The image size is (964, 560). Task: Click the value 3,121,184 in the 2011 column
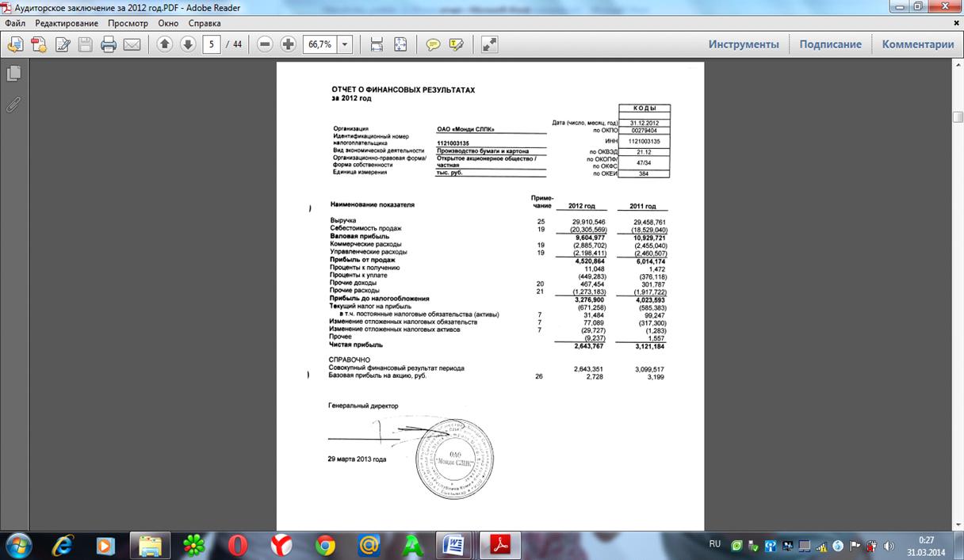click(x=649, y=346)
